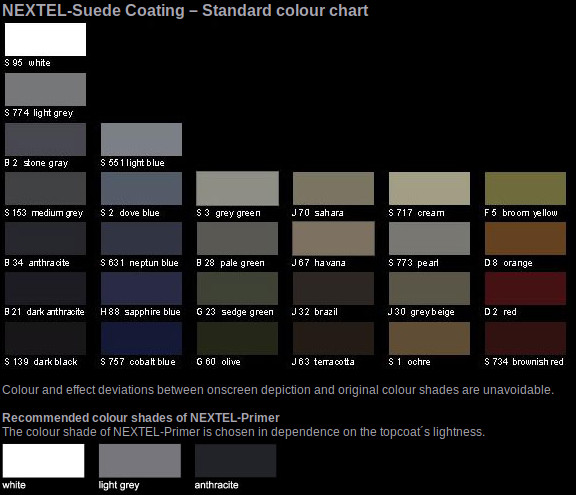Click the 'J 67 havana' label

(318, 263)
